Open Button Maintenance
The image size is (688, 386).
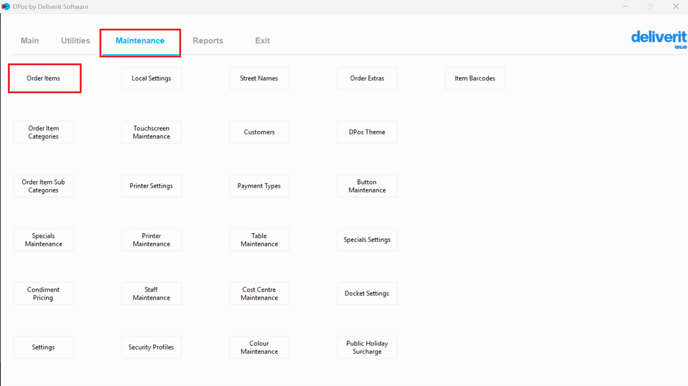tap(367, 186)
